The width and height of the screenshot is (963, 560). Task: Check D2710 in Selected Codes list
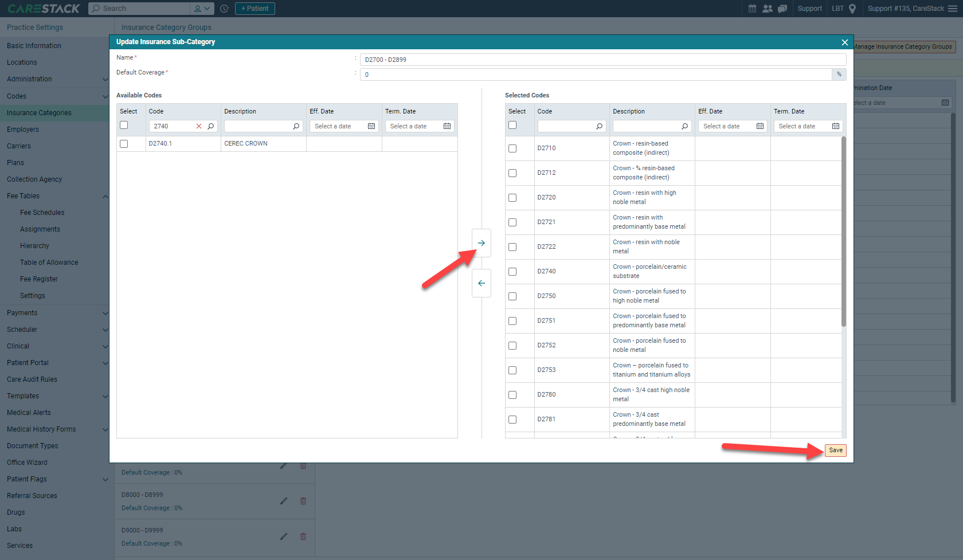[x=512, y=148]
